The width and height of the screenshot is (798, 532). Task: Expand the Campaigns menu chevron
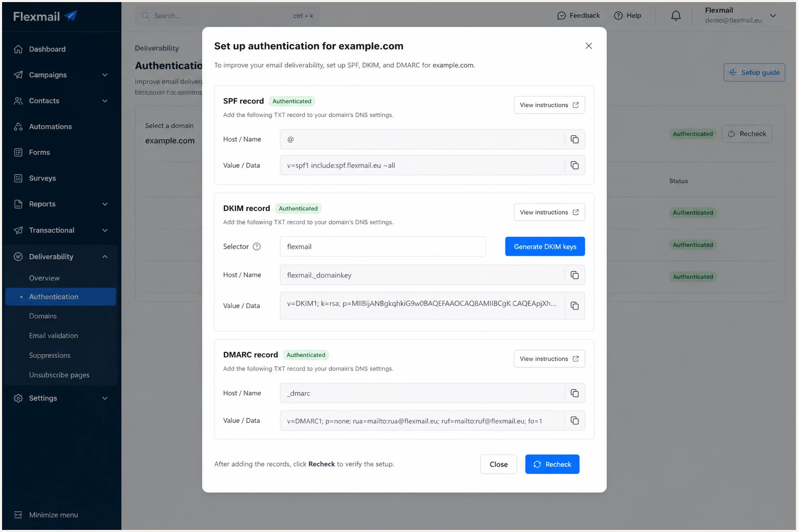105,75
